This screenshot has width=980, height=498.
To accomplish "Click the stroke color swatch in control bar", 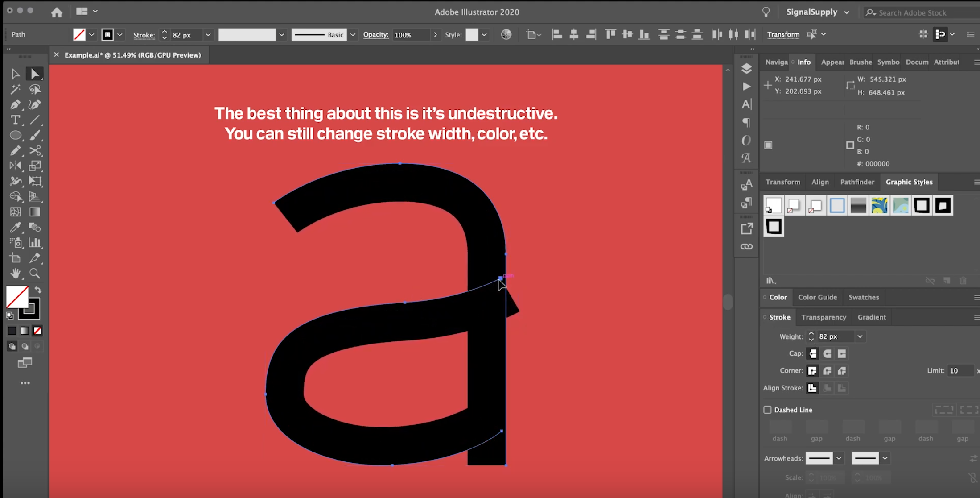I will [x=107, y=35].
